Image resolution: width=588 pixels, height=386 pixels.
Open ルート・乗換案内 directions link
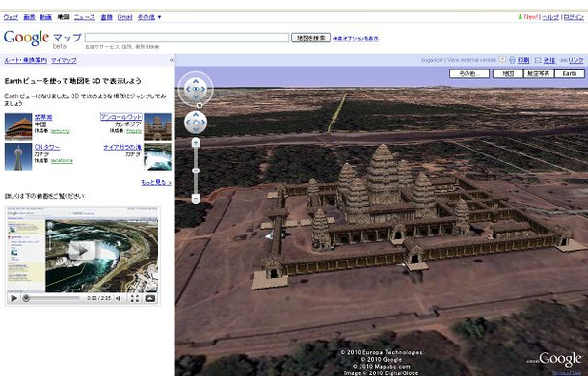coord(25,60)
